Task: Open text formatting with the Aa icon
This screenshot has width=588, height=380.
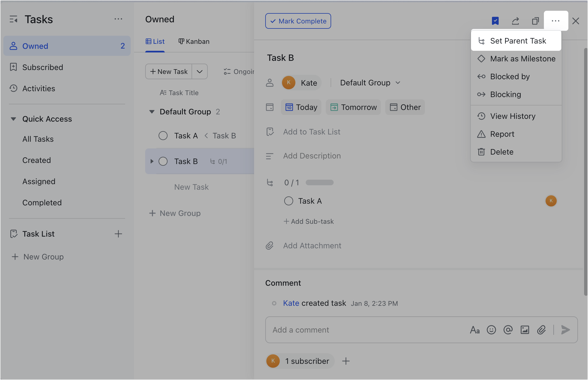Action: [x=475, y=330]
